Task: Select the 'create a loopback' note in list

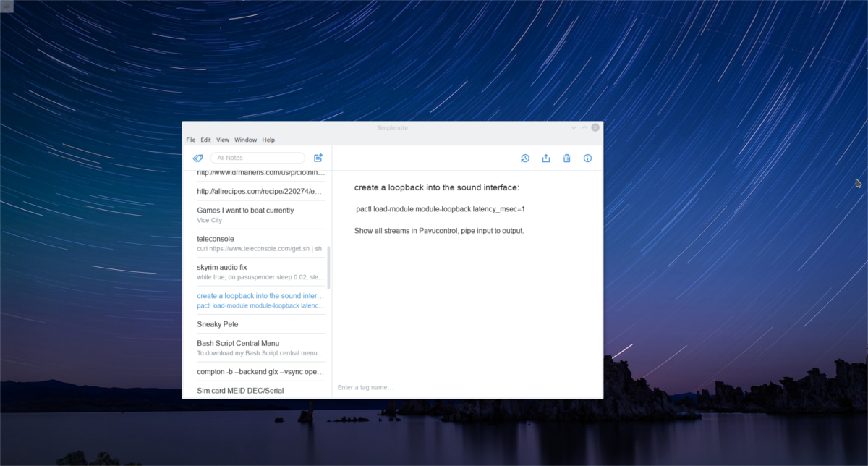Action: (x=261, y=300)
